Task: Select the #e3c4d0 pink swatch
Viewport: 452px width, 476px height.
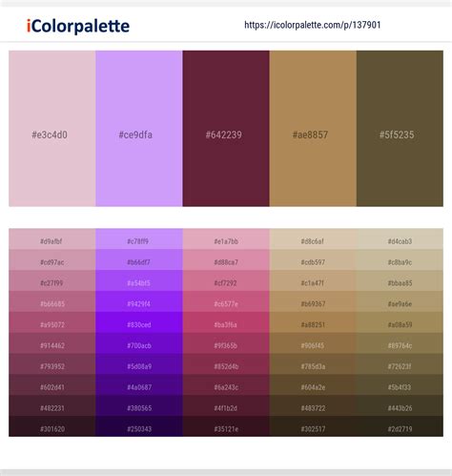Action: tap(52, 129)
